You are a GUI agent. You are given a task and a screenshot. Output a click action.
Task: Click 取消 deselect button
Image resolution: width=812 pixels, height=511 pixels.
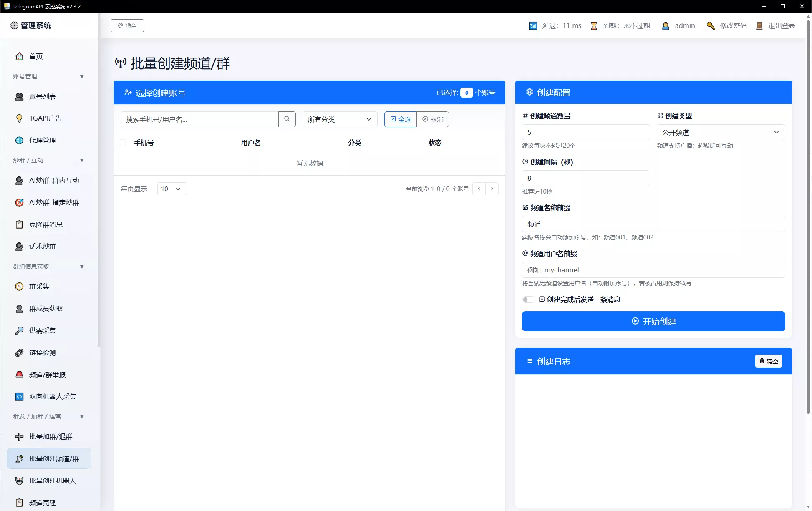point(433,119)
